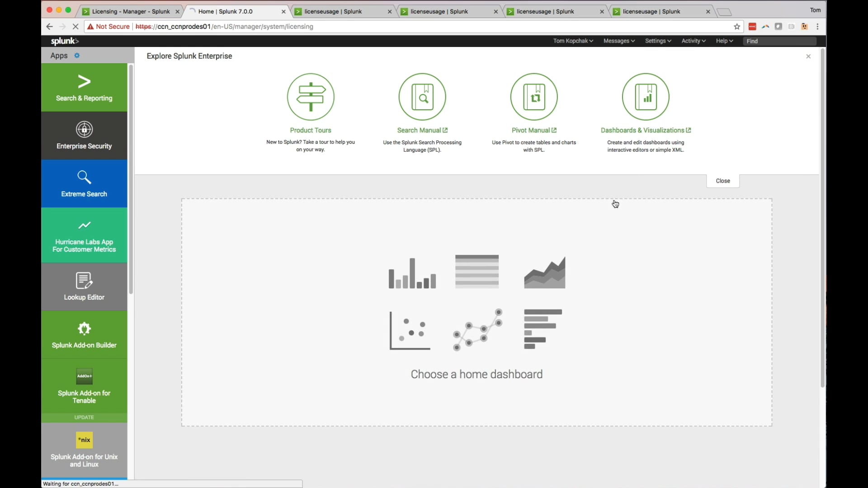Open Splunk Add-on for Tenable
Image resolution: width=868 pixels, height=488 pixels.
pos(84,386)
